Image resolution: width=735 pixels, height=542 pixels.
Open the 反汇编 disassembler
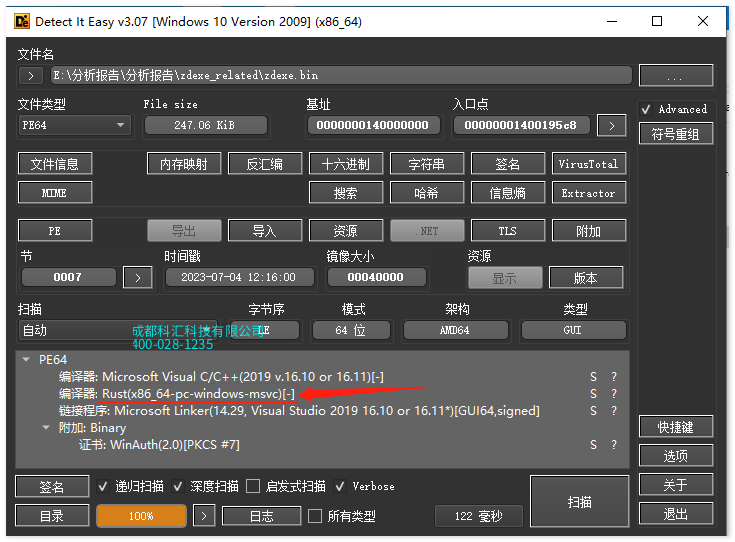point(265,164)
